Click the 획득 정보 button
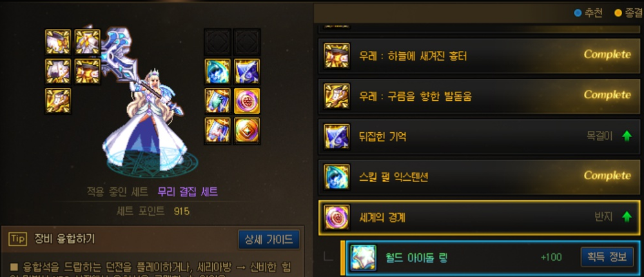The width and height of the screenshot is (644, 277). 607,257
